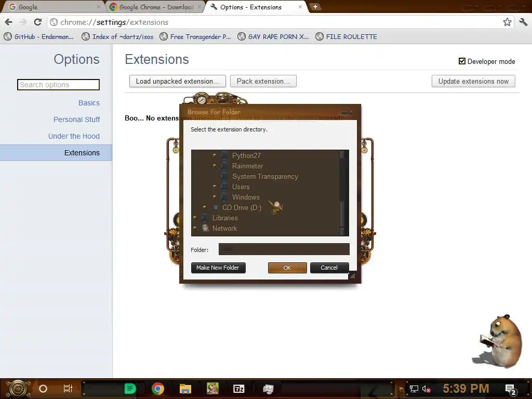Open the FILE ROULETTE bookmark

(347, 37)
